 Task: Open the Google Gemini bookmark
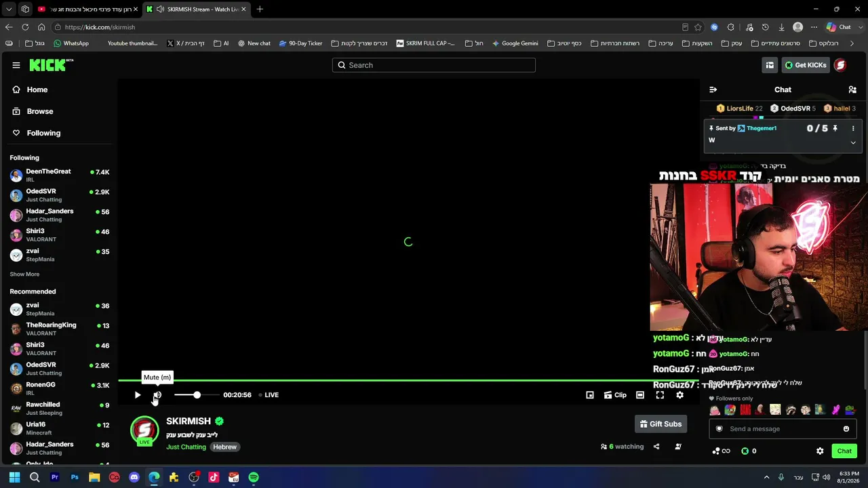coord(515,43)
